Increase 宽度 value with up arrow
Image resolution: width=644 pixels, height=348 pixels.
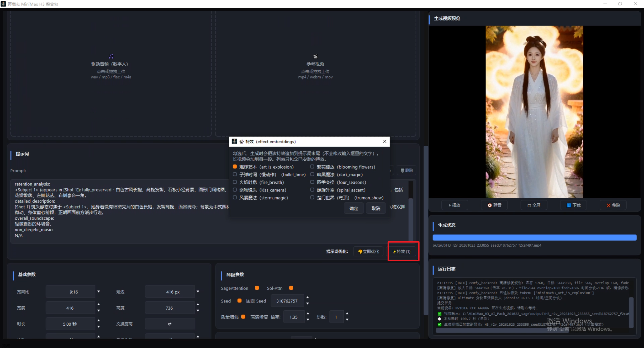[x=99, y=305]
